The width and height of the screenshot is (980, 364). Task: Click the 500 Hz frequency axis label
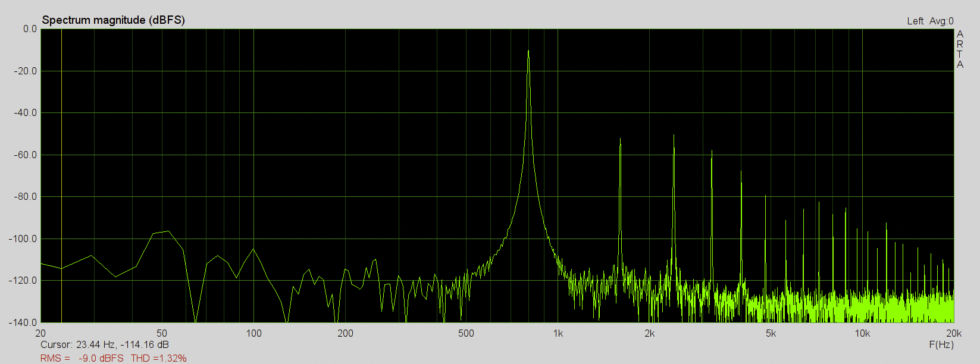pos(466,333)
